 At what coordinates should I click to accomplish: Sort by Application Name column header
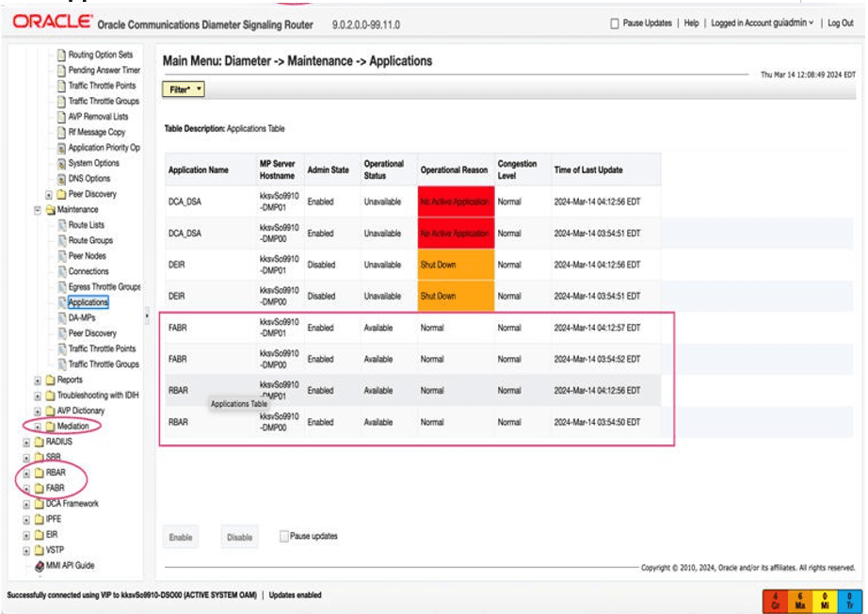click(199, 170)
